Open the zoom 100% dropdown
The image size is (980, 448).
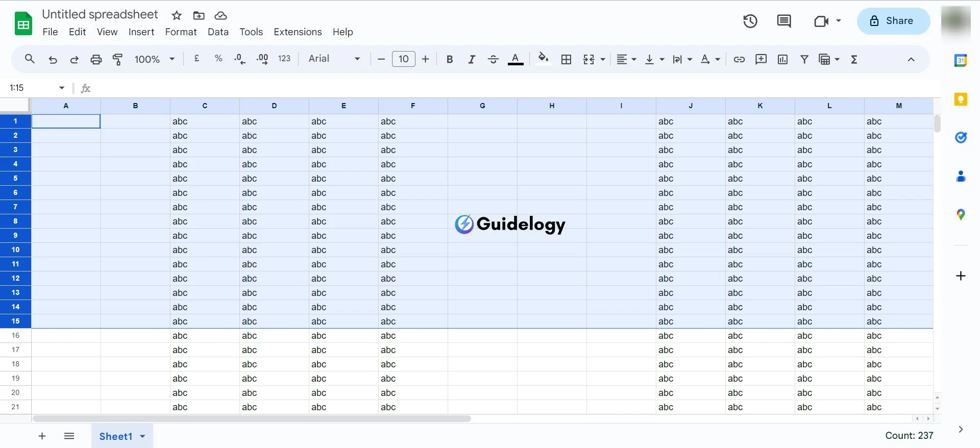(154, 59)
